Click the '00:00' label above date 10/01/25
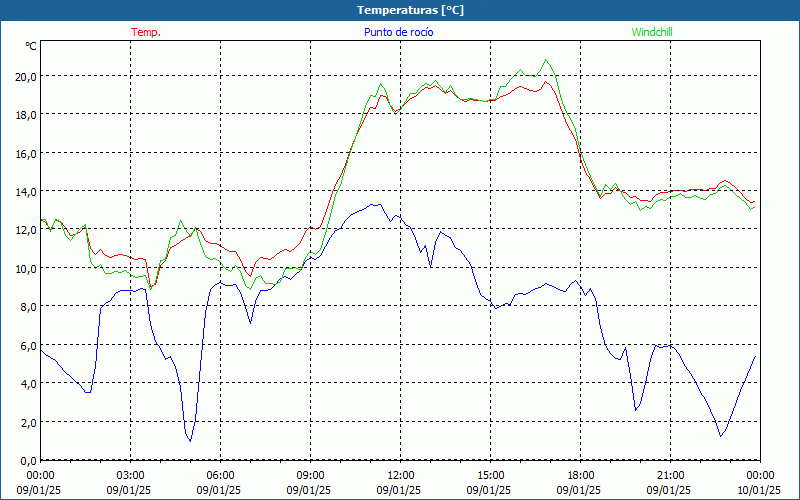Screen dimensions: 800x500 click(761, 476)
